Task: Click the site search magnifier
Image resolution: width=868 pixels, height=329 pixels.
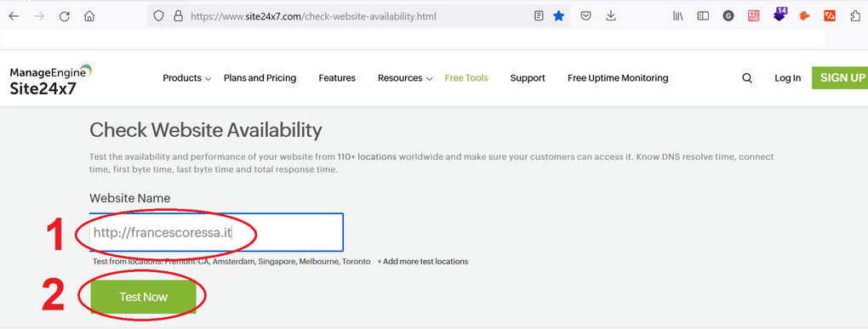Action: point(747,78)
